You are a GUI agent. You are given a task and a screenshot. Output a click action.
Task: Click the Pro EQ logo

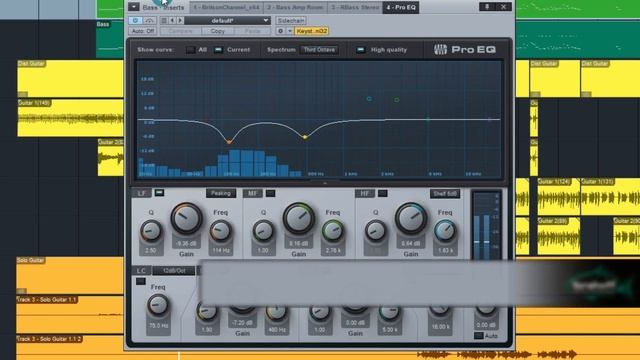pyautogui.click(x=465, y=50)
